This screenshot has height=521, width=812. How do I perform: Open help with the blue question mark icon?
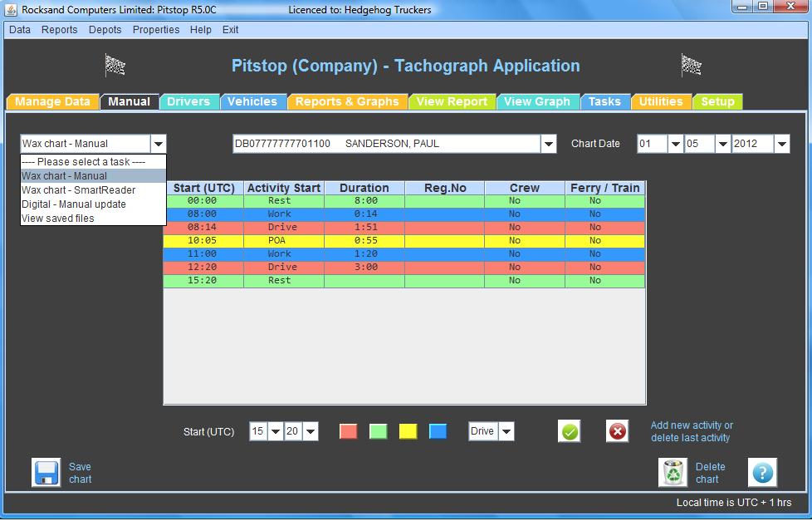point(762,472)
